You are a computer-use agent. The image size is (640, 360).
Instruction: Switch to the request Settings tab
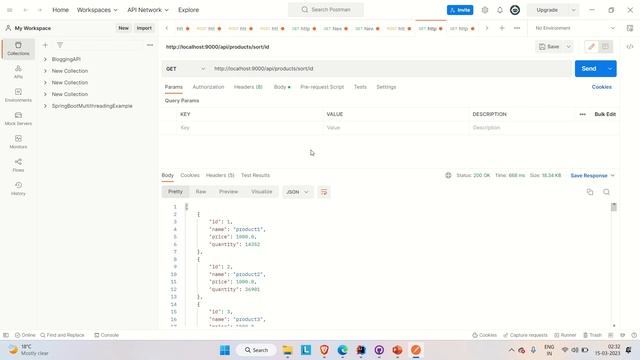tap(386, 87)
